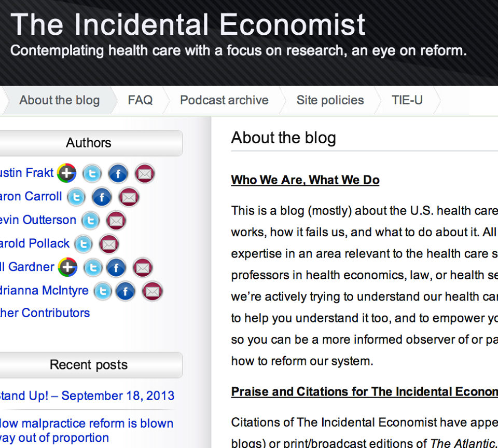Email Adrianna McIntyre via envelope icon

[152, 291]
